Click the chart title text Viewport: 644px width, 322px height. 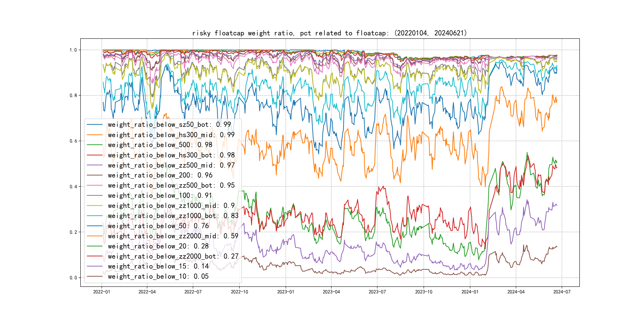tap(330, 33)
